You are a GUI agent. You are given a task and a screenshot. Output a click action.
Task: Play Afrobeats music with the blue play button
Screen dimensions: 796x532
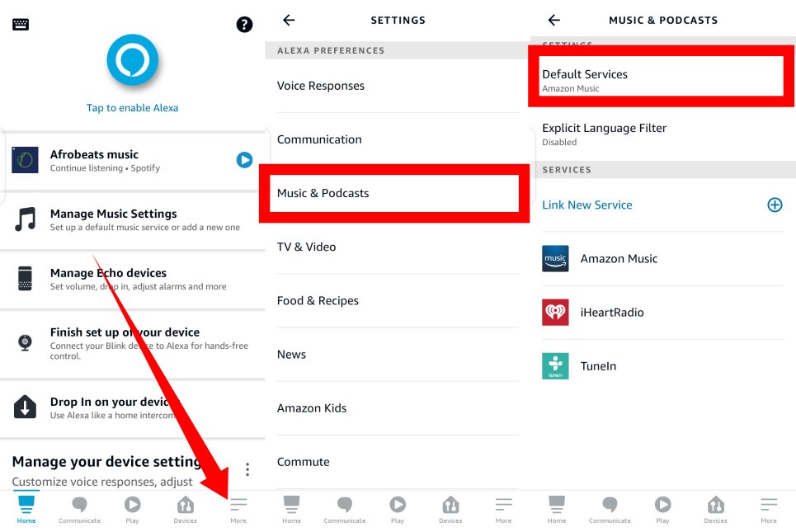click(x=244, y=160)
